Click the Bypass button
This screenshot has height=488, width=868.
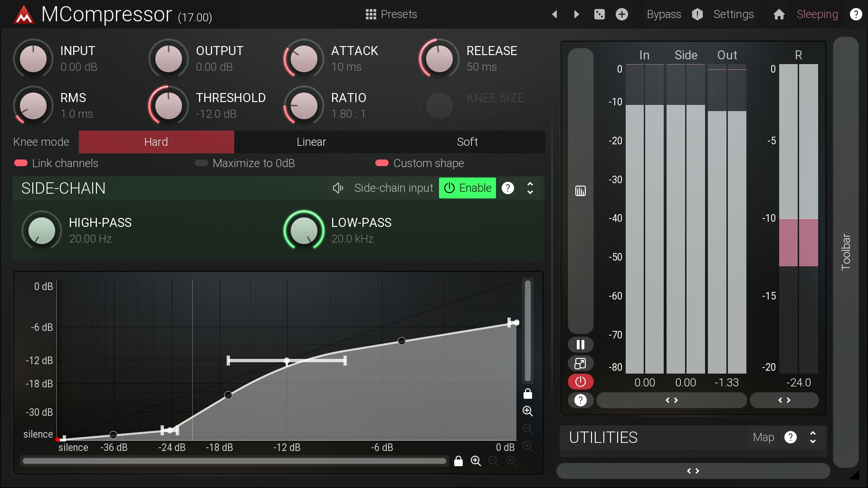tap(664, 14)
